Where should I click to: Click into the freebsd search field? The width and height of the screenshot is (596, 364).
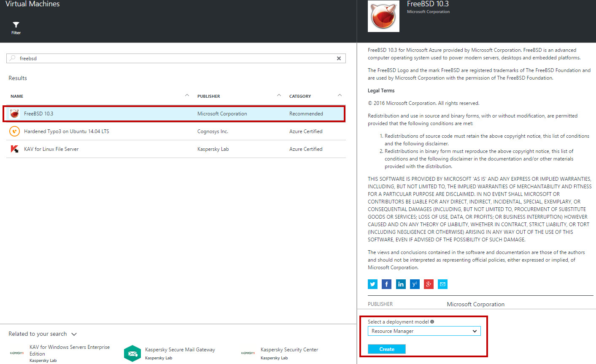[x=176, y=58]
